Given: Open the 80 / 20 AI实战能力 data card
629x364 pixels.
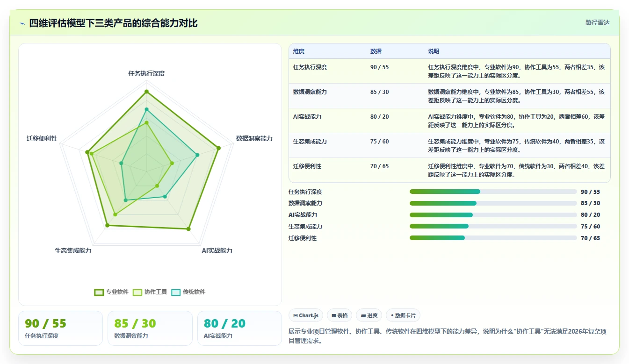Looking at the screenshot, I should pyautogui.click(x=239, y=328).
